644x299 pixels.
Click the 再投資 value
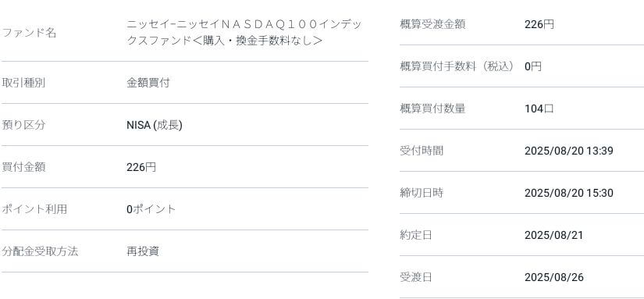(x=143, y=251)
